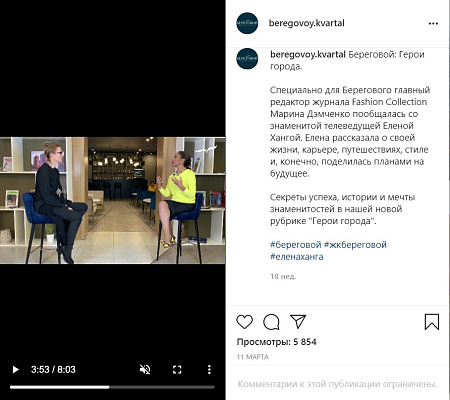Click the 18 нед. timestamp

point(283,276)
